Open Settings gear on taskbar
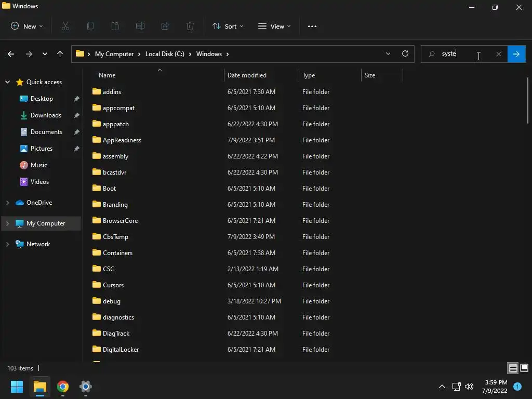 (86, 387)
